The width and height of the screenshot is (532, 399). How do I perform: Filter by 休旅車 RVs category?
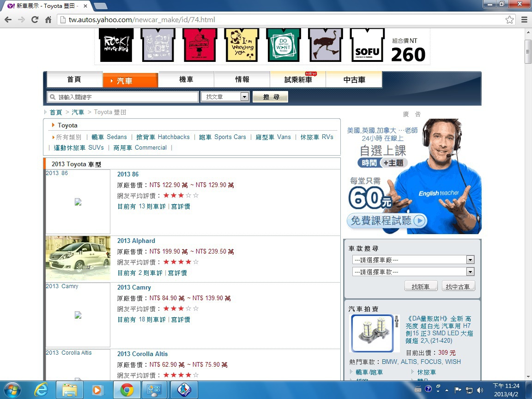pyautogui.click(x=317, y=137)
